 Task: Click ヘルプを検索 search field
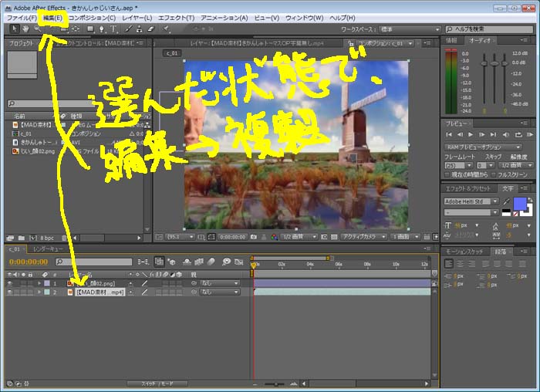point(489,29)
